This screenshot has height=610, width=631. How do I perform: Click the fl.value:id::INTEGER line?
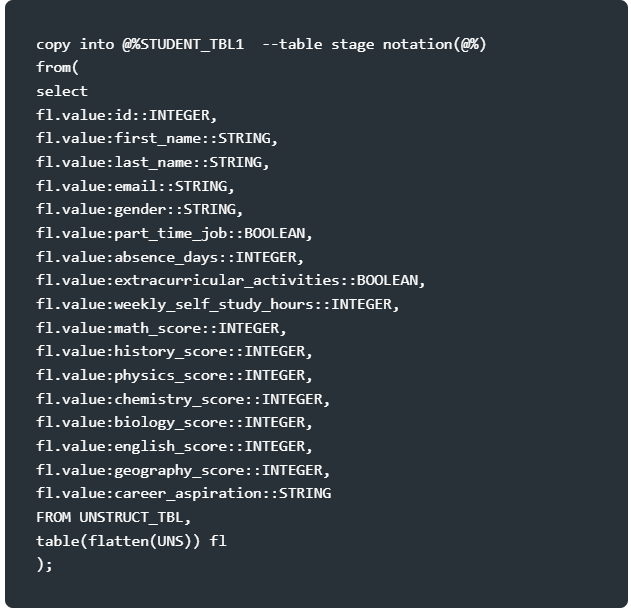click(x=127, y=115)
